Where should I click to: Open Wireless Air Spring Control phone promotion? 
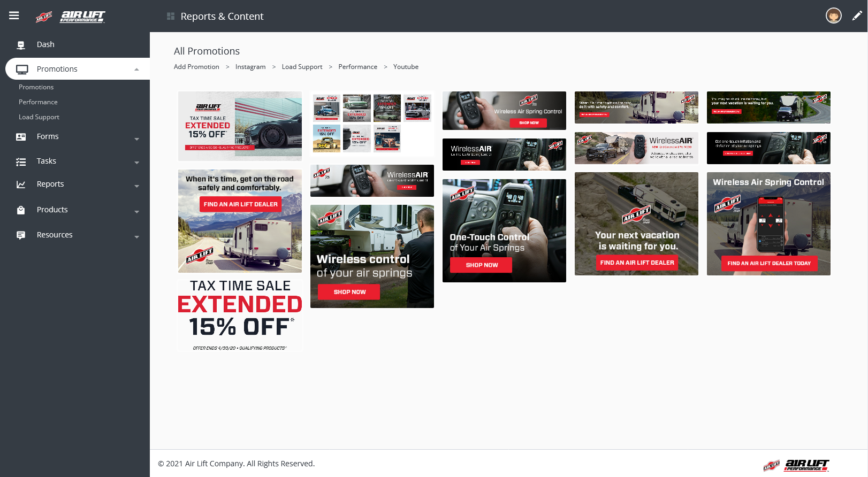(x=768, y=224)
